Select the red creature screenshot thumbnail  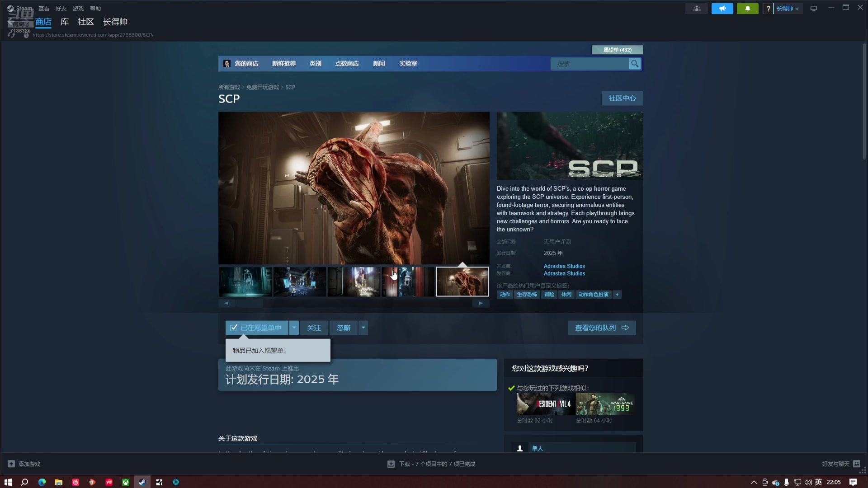[x=462, y=282]
